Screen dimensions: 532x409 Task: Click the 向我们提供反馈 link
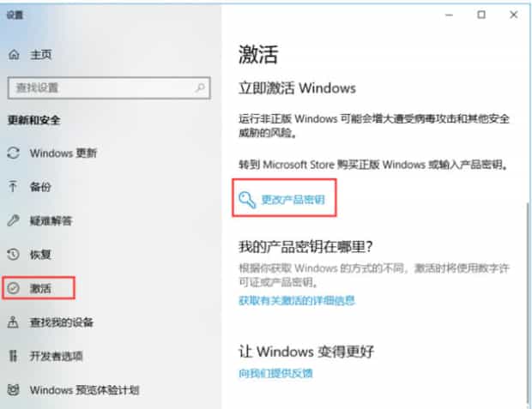pyautogui.click(x=275, y=373)
